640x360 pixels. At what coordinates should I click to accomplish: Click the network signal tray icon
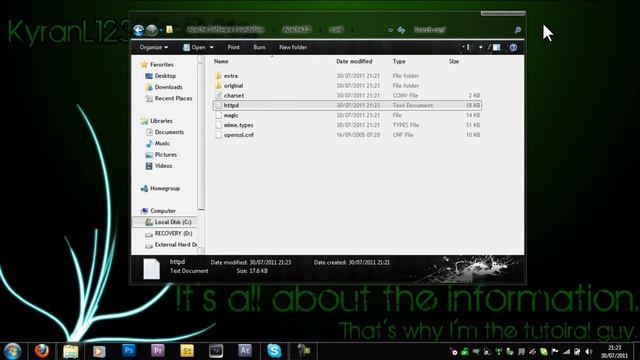pyautogui.click(x=566, y=351)
